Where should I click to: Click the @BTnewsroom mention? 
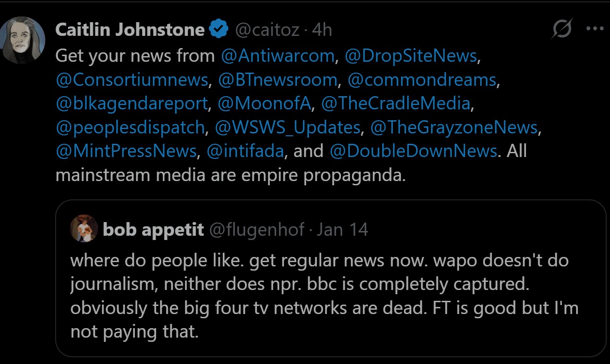coord(278,80)
